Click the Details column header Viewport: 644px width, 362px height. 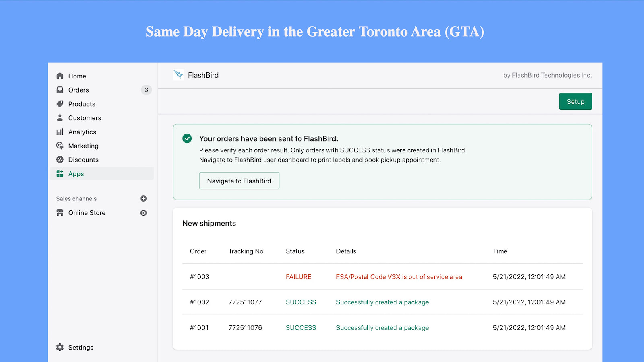346,251
